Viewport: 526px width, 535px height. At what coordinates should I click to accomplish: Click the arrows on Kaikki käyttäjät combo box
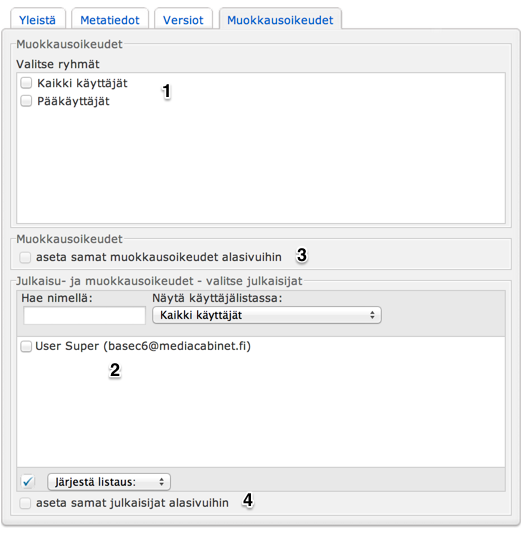(372, 315)
